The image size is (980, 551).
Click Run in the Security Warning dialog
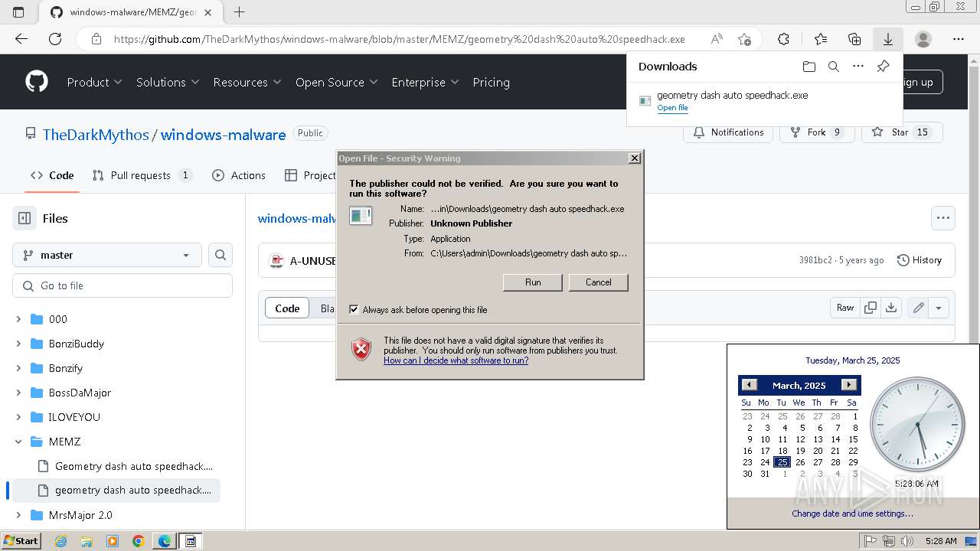533,282
